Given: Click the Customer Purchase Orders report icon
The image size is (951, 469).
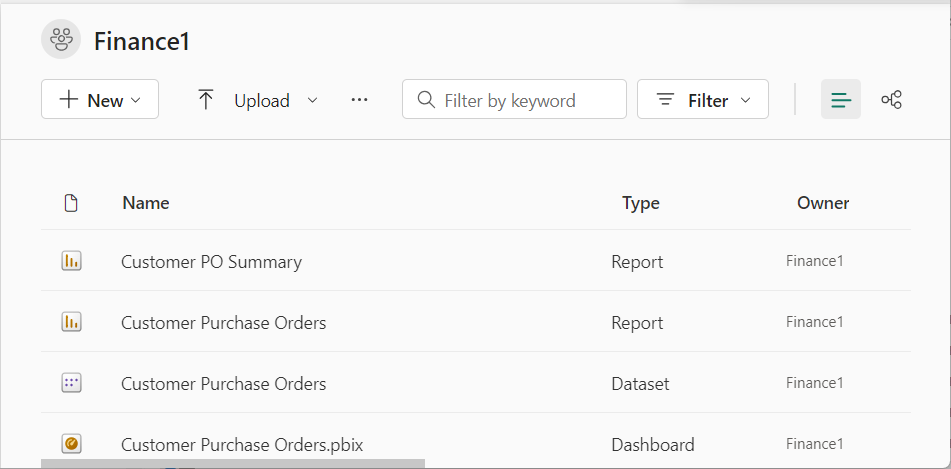Looking at the screenshot, I should [71, 322].
